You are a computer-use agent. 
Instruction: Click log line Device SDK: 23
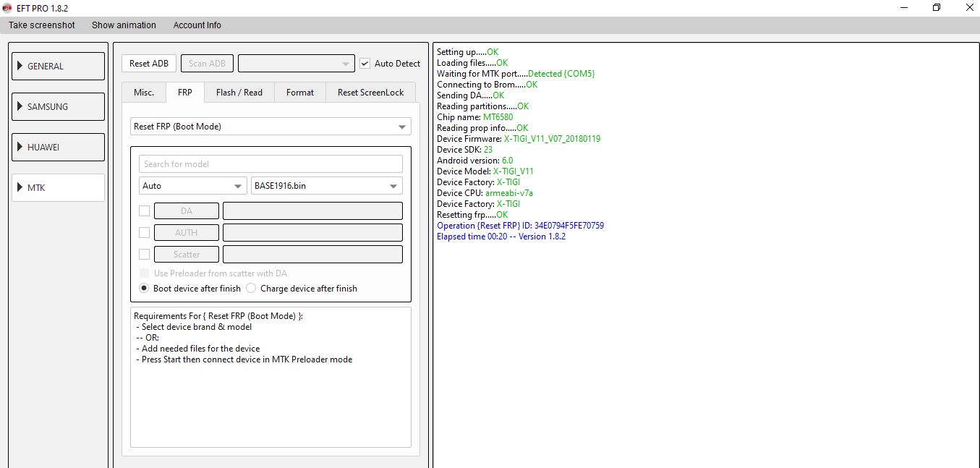[465, 150]
